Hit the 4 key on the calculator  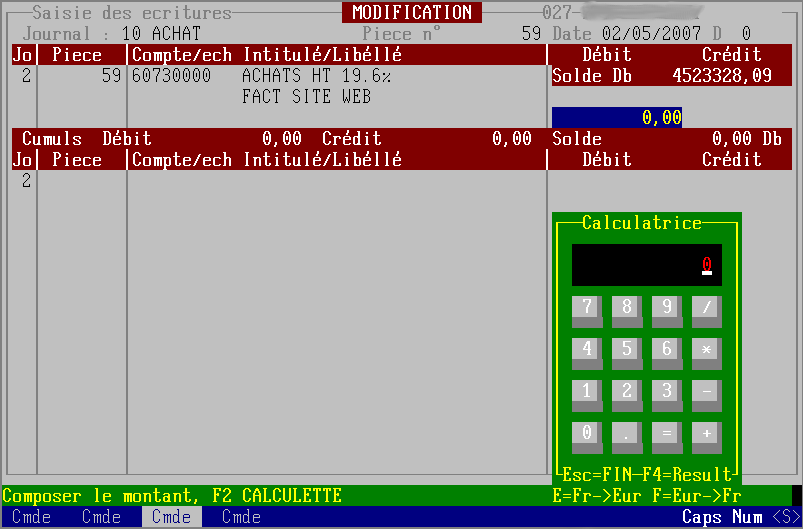(586, 349)
